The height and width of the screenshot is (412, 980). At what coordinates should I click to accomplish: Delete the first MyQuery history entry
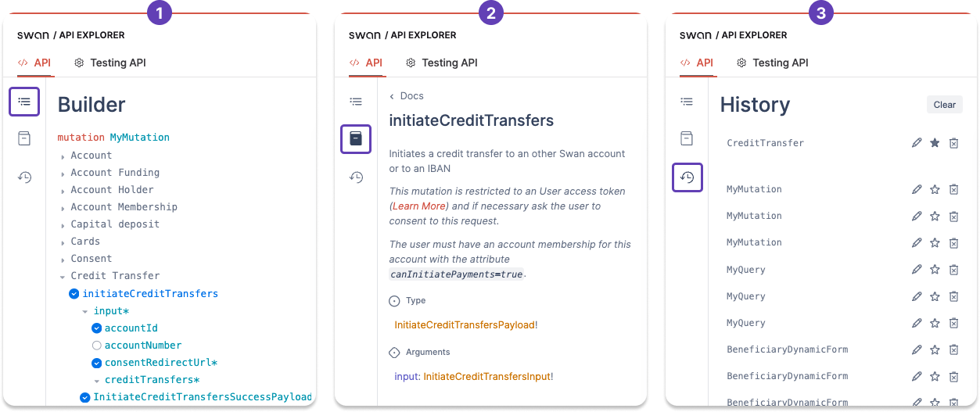pyautogui.click(x=953, y=270)
